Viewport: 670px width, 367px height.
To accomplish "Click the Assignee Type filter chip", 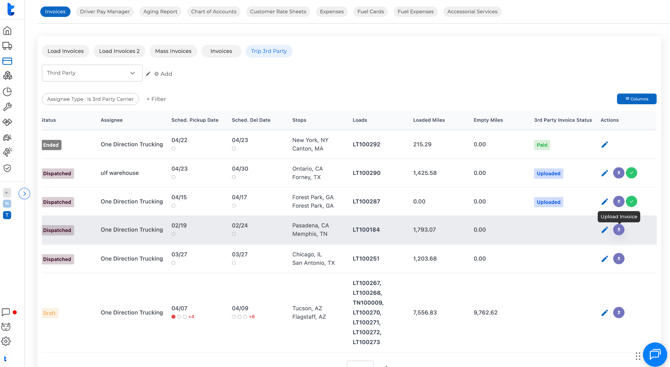I will point(90,99).
